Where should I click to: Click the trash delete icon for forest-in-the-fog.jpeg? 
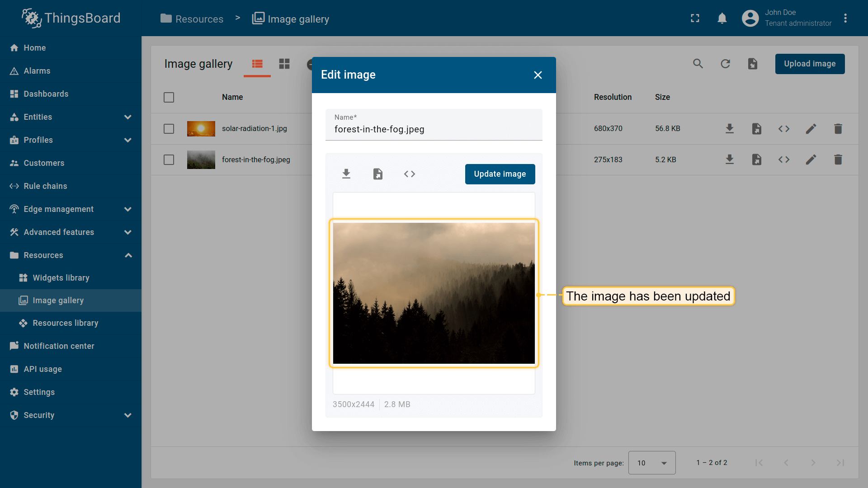(838, 160)
